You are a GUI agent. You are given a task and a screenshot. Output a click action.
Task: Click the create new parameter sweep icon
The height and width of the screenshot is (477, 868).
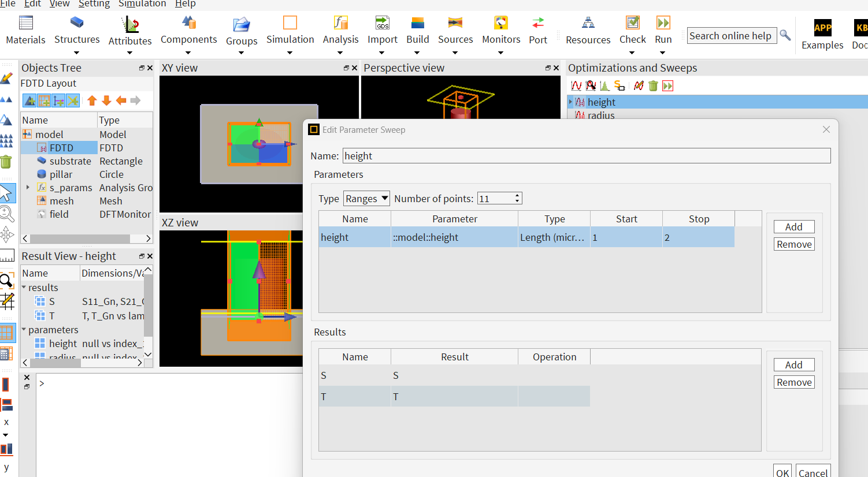coord(576,86)
